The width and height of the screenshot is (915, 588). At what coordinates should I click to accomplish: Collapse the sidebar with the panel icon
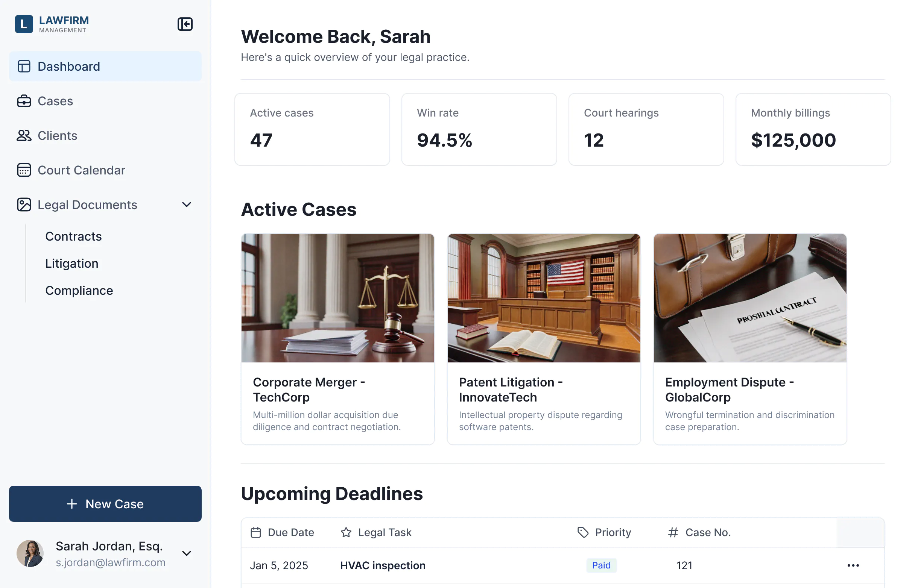click(185, 24)
